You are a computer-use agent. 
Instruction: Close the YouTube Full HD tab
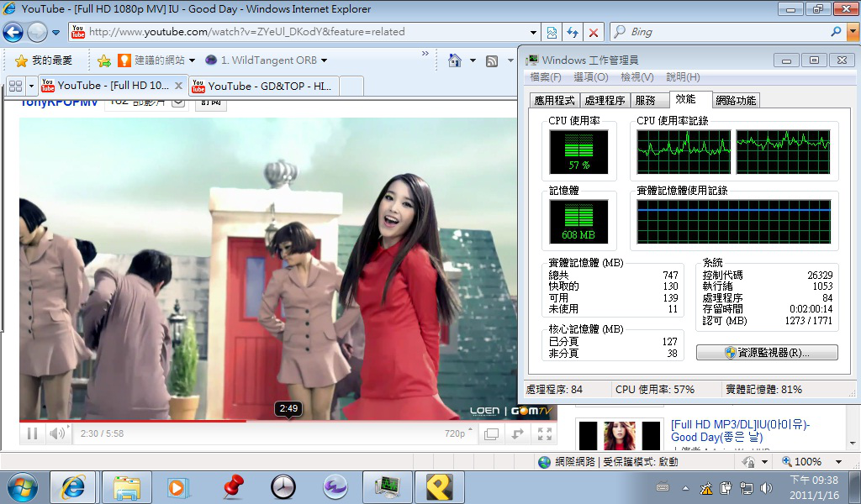pyautogui.click(x=178, y=86)
